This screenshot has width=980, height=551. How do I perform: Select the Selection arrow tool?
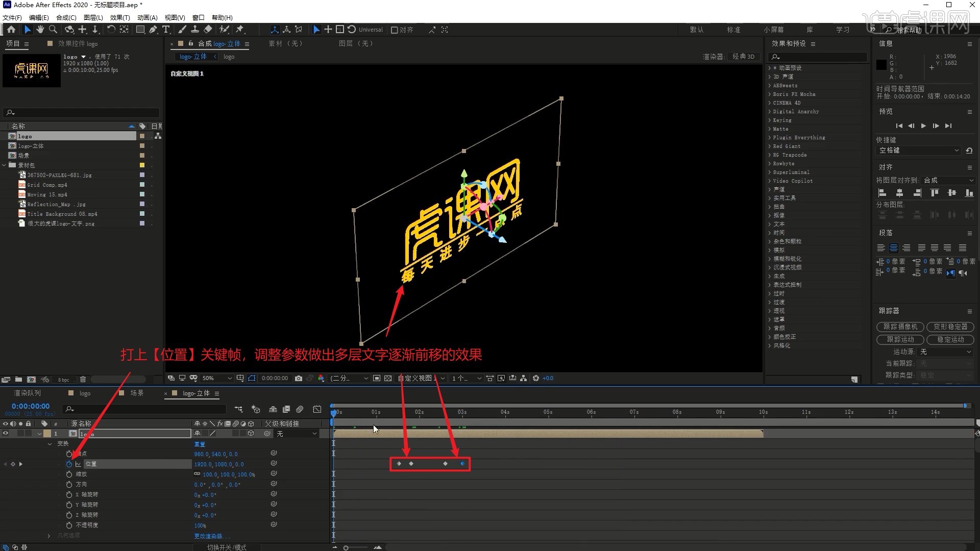pyautogui.click(x=27, y=30)
